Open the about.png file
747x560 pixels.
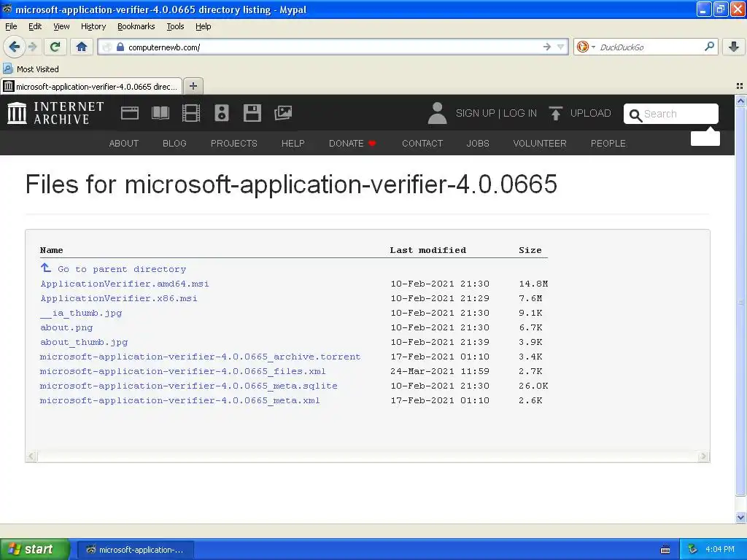(66, 327)
